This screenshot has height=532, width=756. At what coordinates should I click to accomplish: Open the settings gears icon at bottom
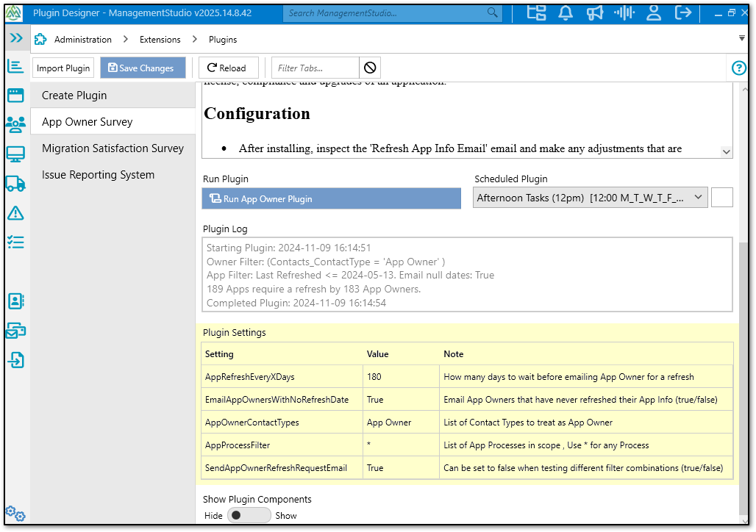coord(15,514)
